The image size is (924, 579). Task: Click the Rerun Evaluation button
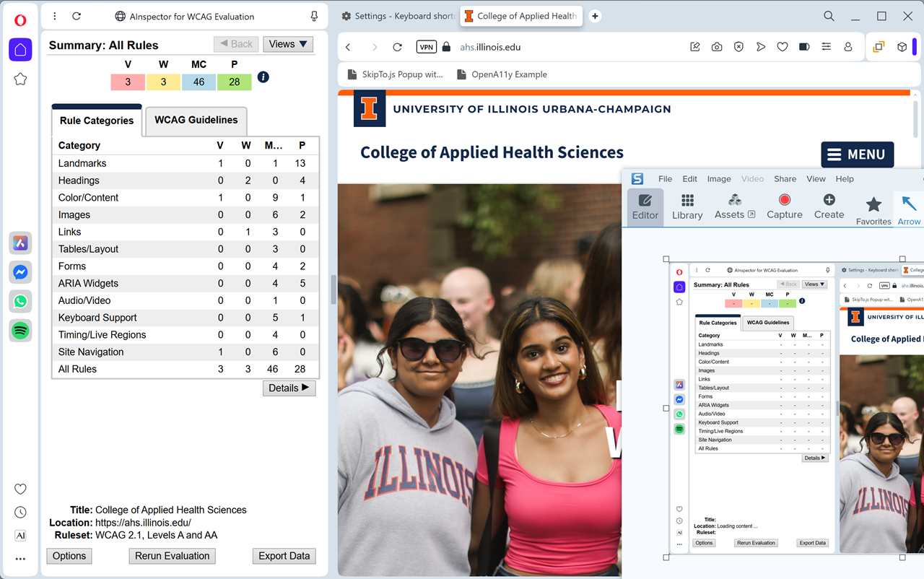click(172, 556)
